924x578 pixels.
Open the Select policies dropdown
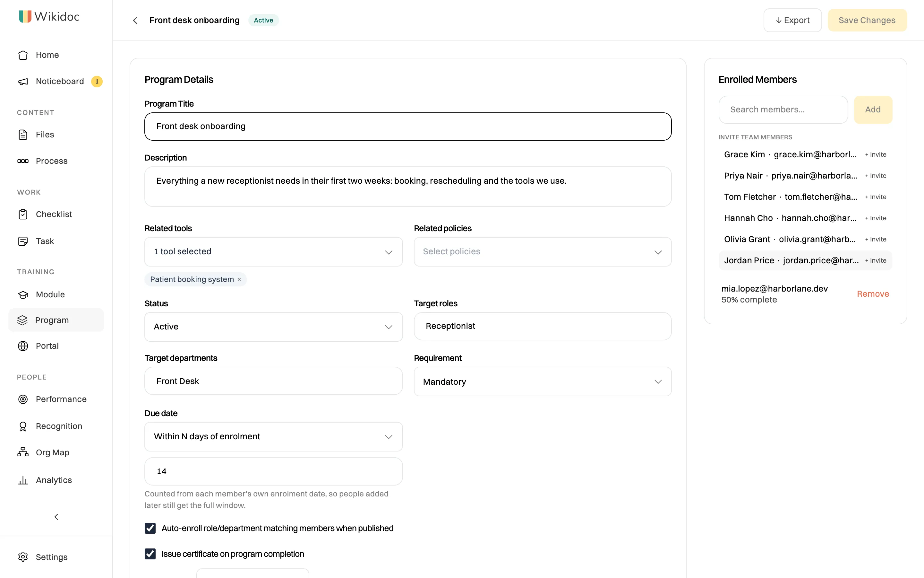(x=543, y=251)
